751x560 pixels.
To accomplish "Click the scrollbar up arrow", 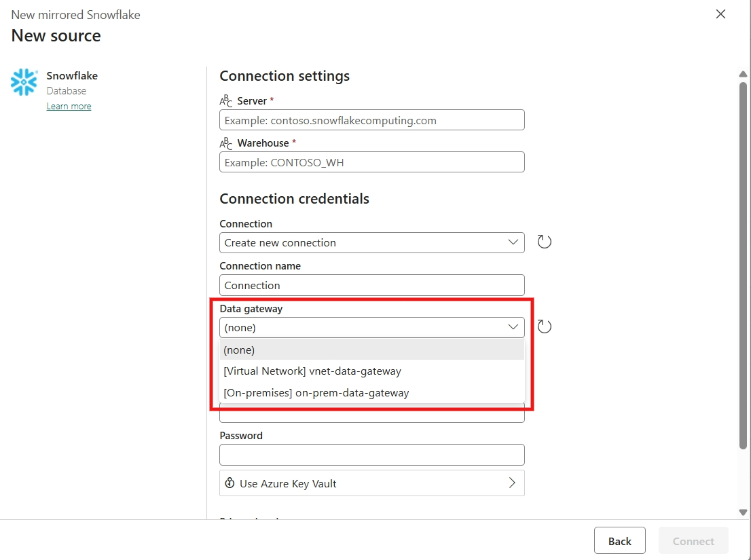I will point(744,73).
